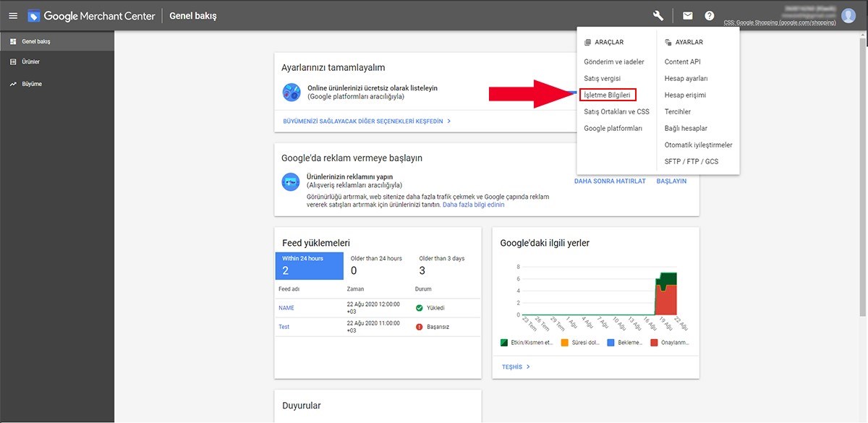The image size is (868, 423).
Task: Click the Ayarlar header icon
Action: 668,43
